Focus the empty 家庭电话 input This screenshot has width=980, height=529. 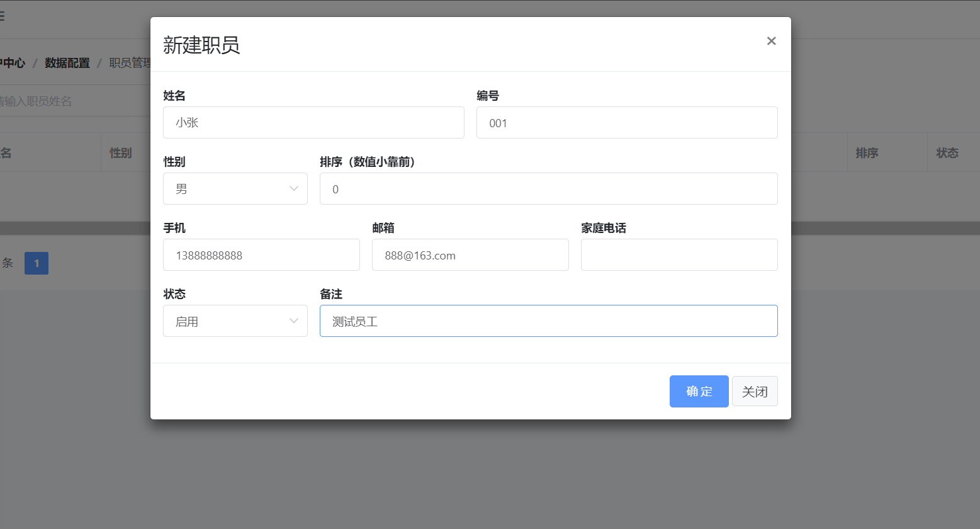[x=679, y=255]
